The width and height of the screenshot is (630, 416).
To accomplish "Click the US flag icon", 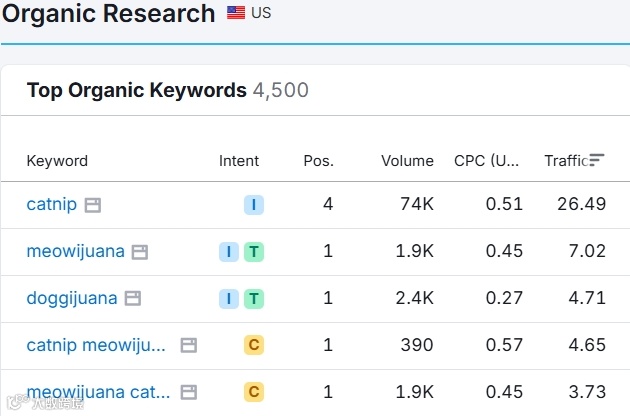I will click(236, 13).
